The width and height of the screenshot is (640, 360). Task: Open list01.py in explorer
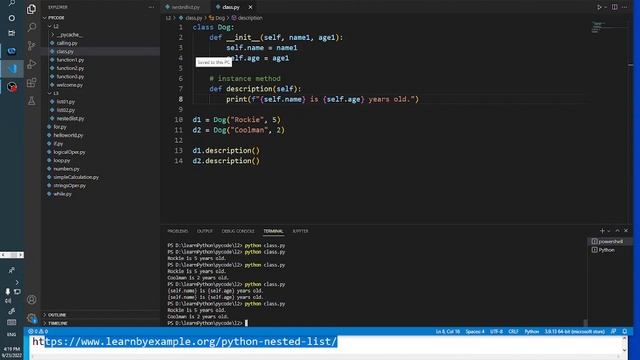(x=66, y=102)
